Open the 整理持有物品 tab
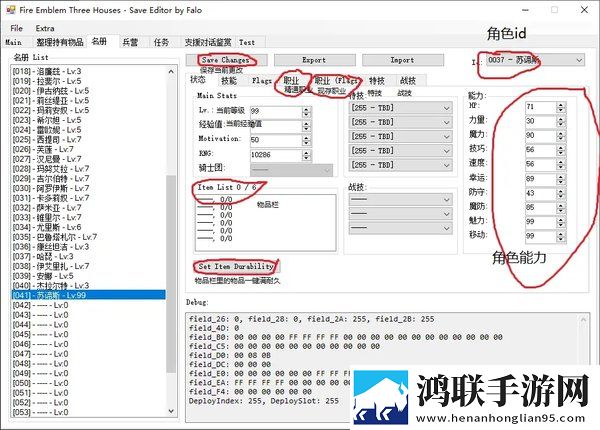The width and height of the screenshot is (600, 430). tap(60, 42)
